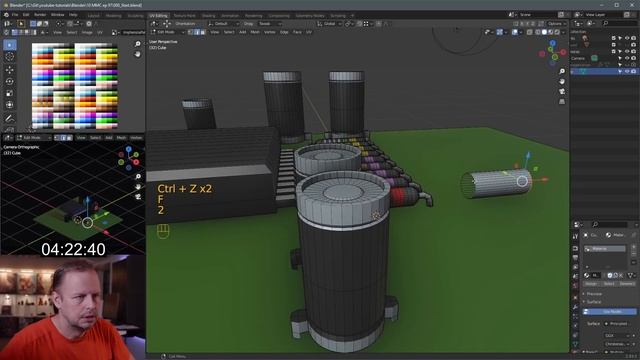Switch to wireframe viewport shading
The height and width of the screenshot is (360, 640).
538,32
